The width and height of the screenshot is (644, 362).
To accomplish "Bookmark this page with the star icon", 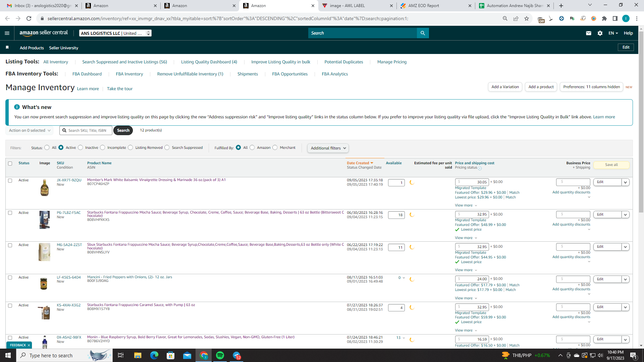I will (x=527, y=18).
